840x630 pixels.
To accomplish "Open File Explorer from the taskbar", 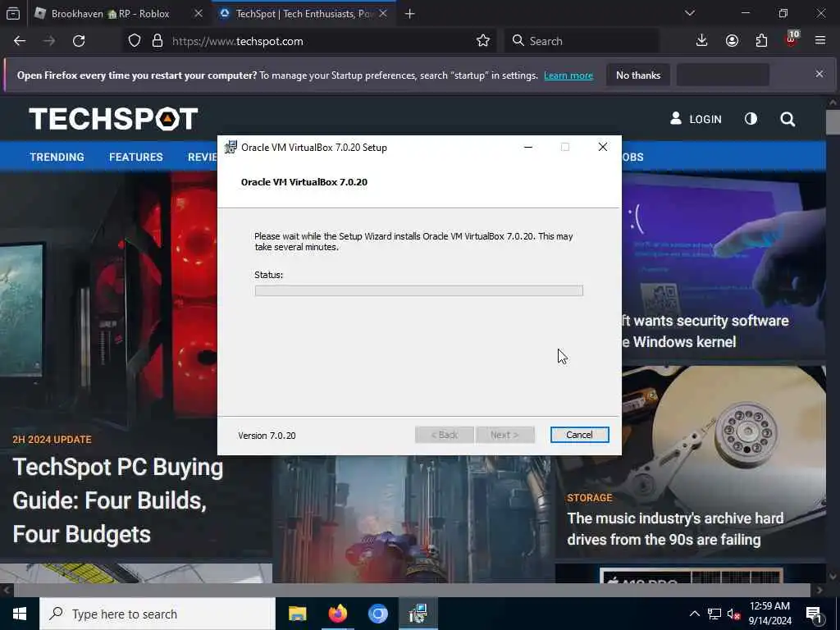I will point(297,614).
